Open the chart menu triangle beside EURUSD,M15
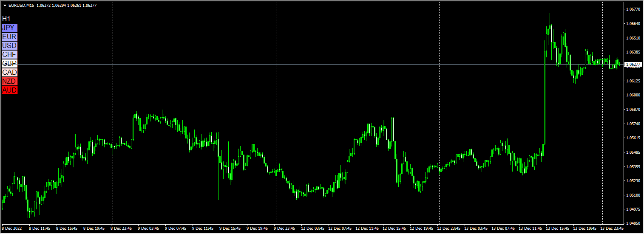Image resolution: width=644 pixels, height=234 pixels. click(x=5, y=5)
